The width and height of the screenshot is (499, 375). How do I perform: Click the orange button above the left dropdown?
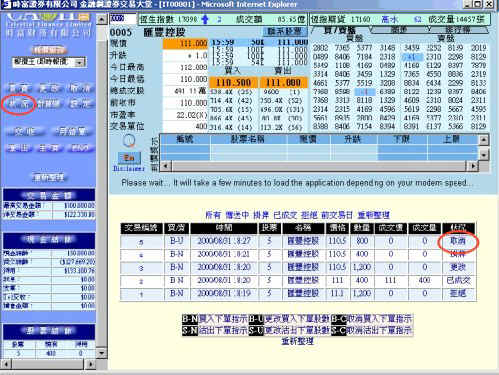(x=49, y=50)
